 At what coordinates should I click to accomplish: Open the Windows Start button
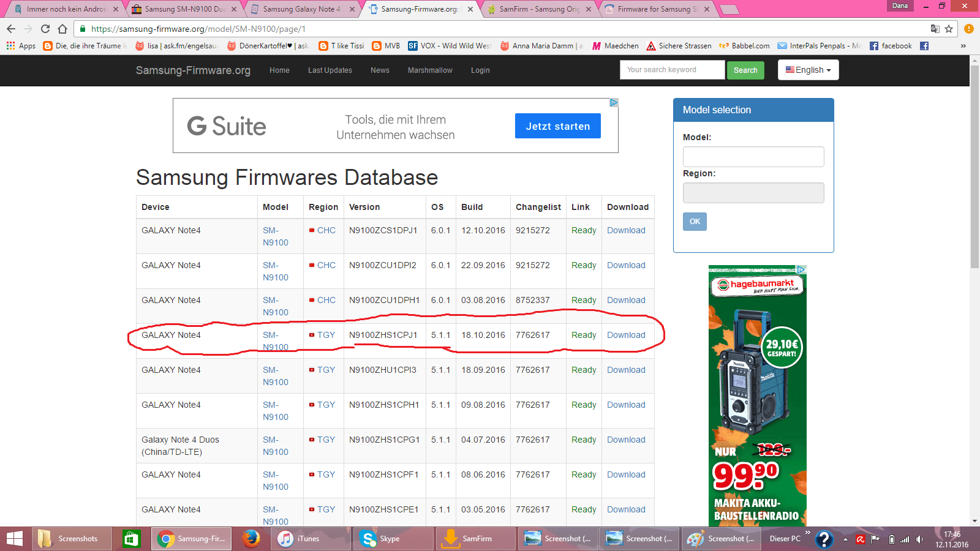(14, 539)
